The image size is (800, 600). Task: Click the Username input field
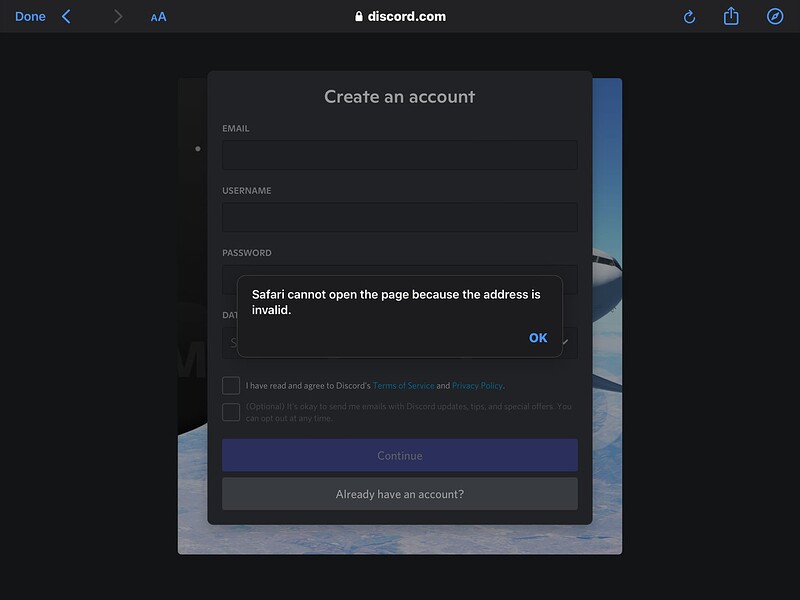coord(399,217)
